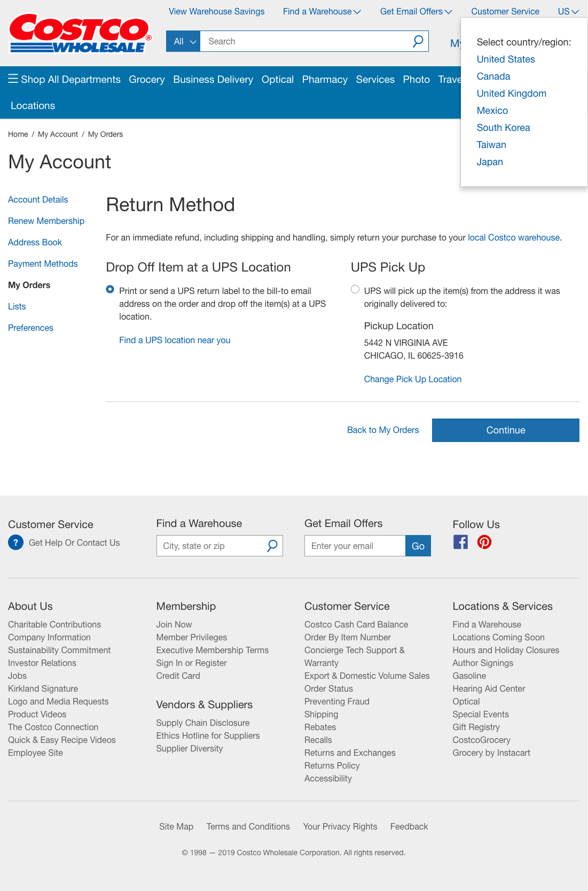The height and width of the screenshot is (891, 588).
Task: Open the Pinterest page icon
Action: click(484, 542)
